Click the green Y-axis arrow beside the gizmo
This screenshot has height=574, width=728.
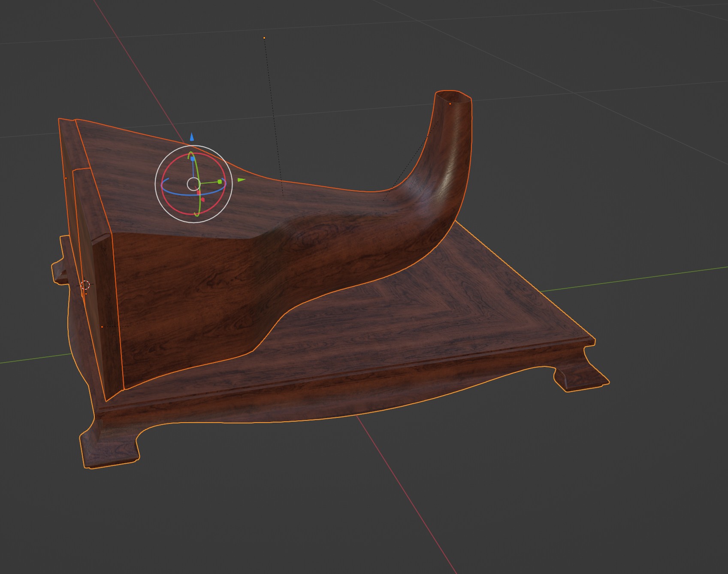coord(242,180)
